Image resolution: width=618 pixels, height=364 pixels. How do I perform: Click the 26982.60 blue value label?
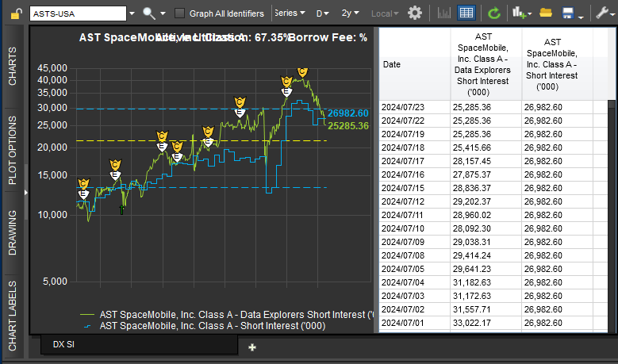348,113
